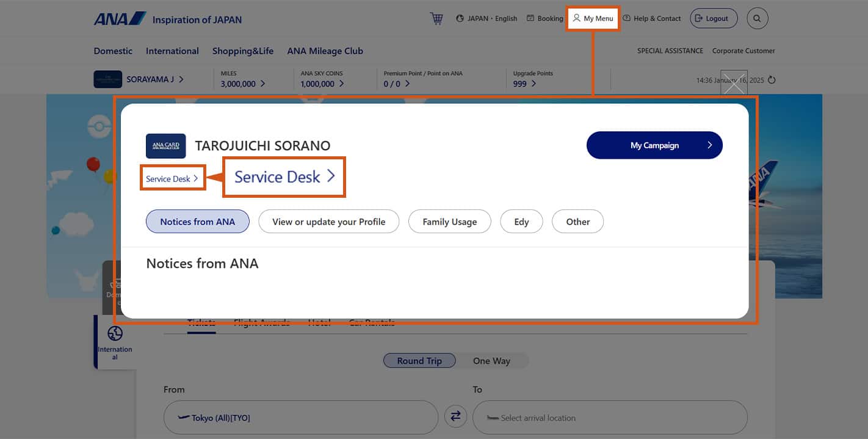Viewport: 868px width, 439px height.
Task: Click the search magnifier icon
Action: tap(757, 18)
